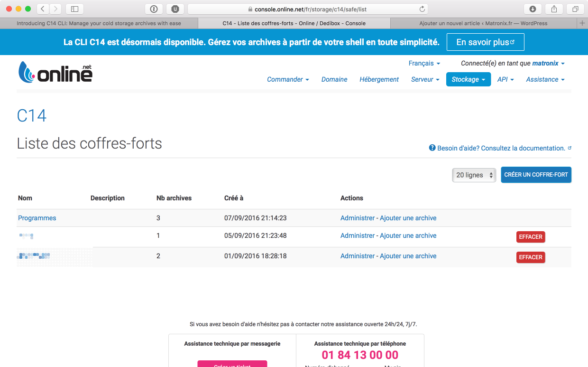Open the blurred safe name in 05/09/2016 row
This screenshot has height=367, width=588.
pyautogui.click(x=26, y=235)
